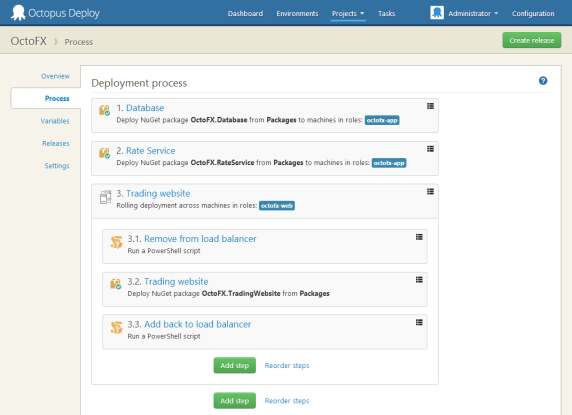Image resolution: width=572 pixels, height=415 pixels.
Task: Select the Process sidebar tab
Action: 46,98
